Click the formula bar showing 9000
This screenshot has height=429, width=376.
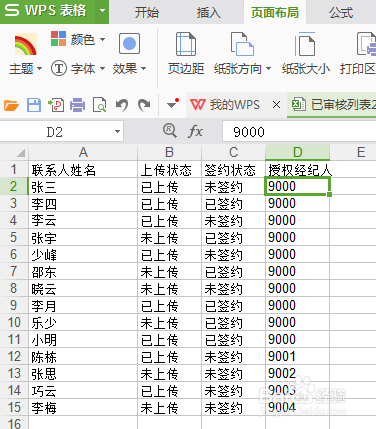pyautogui.click(x=299, y=132)
